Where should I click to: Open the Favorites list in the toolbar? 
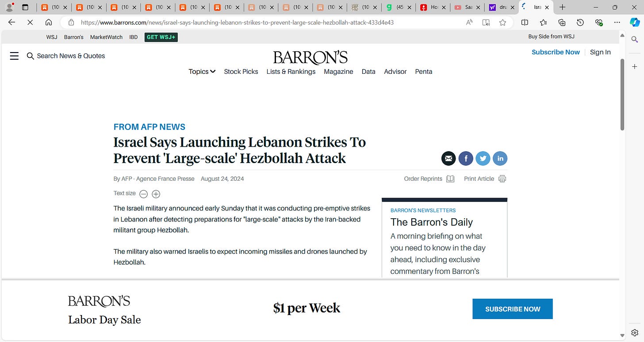543,22
